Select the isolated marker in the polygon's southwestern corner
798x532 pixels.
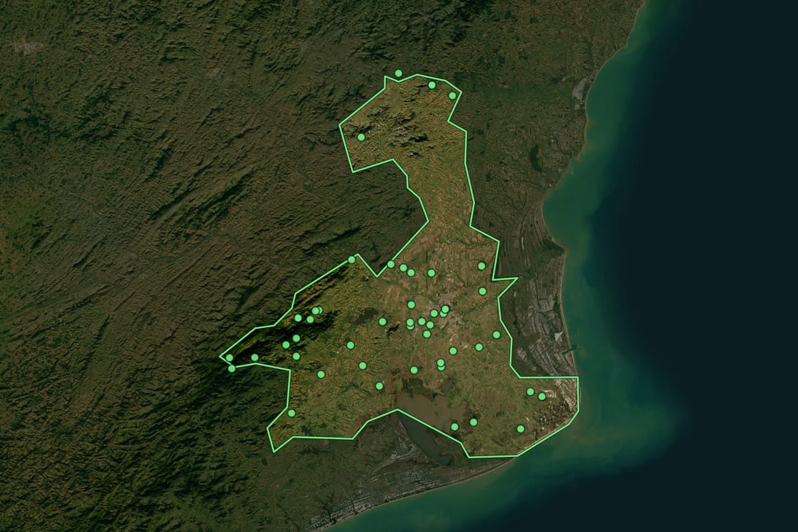tap(291, 413)
